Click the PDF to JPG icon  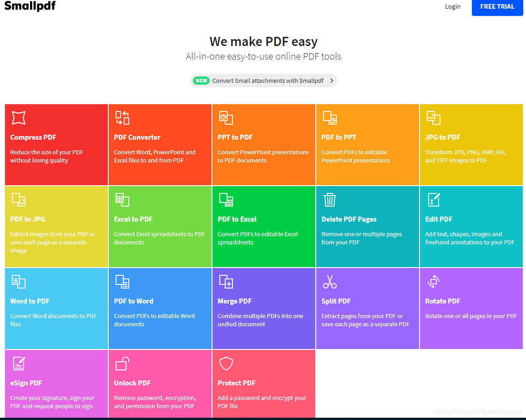click(x=19, y=200)
